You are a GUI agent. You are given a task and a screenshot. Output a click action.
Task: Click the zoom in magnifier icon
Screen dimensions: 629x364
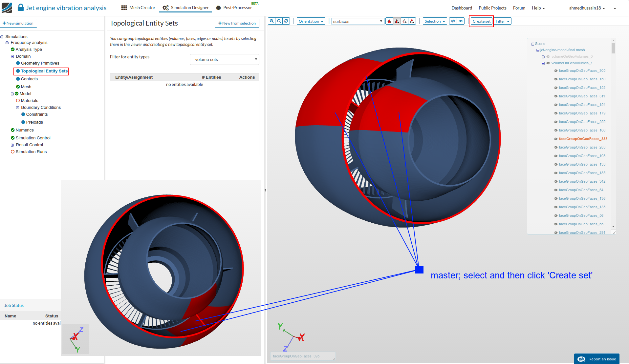coord(271,21)
